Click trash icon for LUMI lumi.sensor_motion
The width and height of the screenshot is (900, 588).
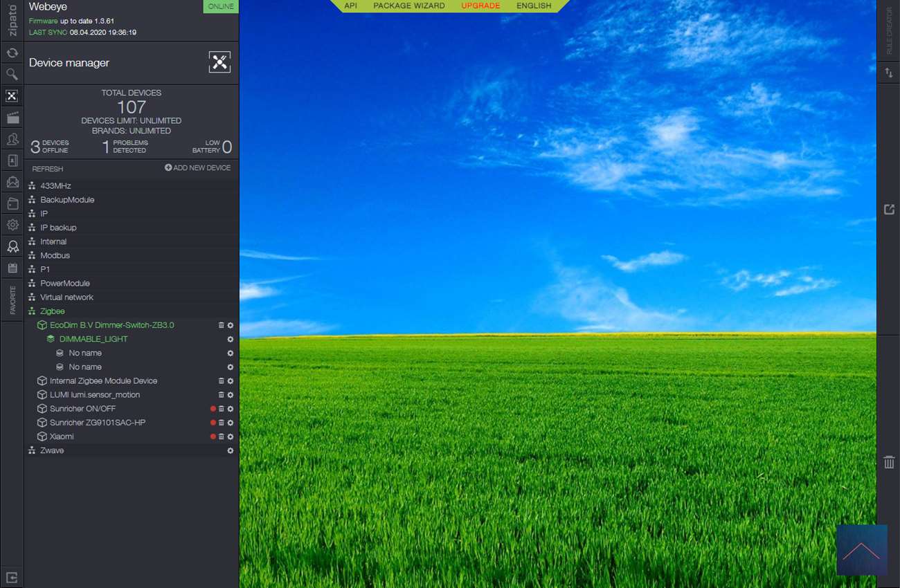point(222,395)
